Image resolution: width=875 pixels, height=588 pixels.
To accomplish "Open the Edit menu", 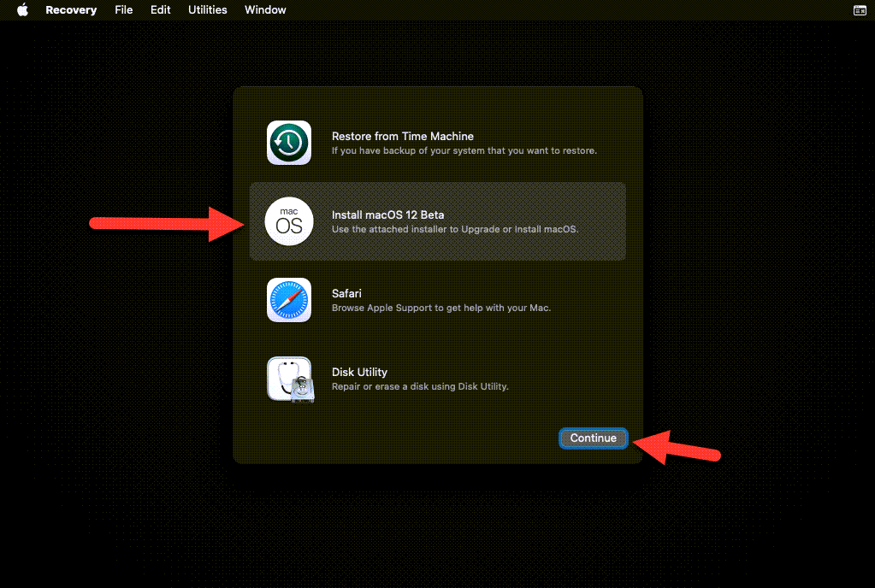I will [x=161, y=10].
